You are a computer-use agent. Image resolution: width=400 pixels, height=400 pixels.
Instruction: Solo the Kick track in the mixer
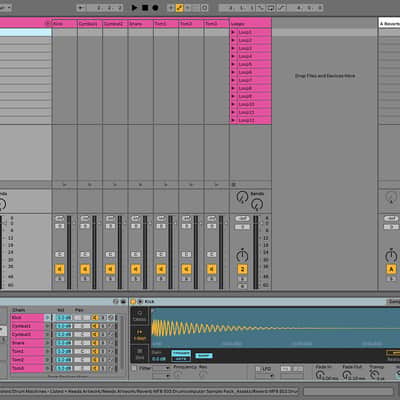[60, 279]
